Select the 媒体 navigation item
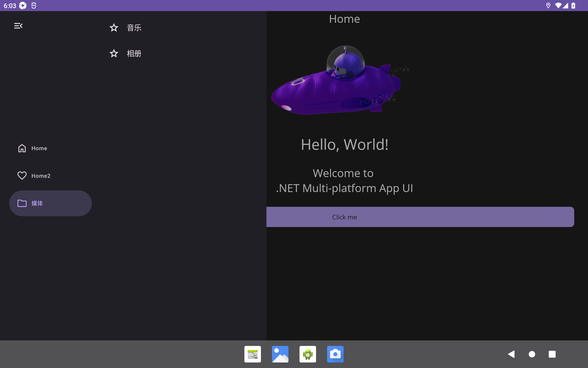588x368 pixels. tap(51, 203)
